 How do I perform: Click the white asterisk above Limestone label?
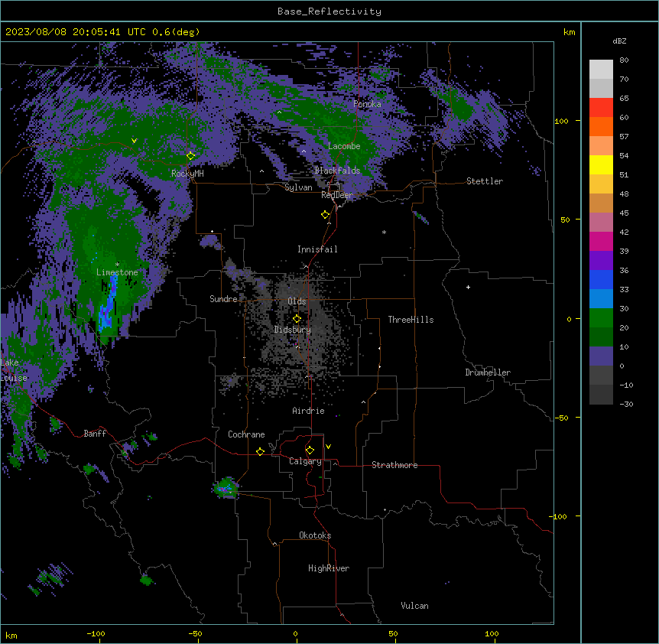tap(117, 265)
